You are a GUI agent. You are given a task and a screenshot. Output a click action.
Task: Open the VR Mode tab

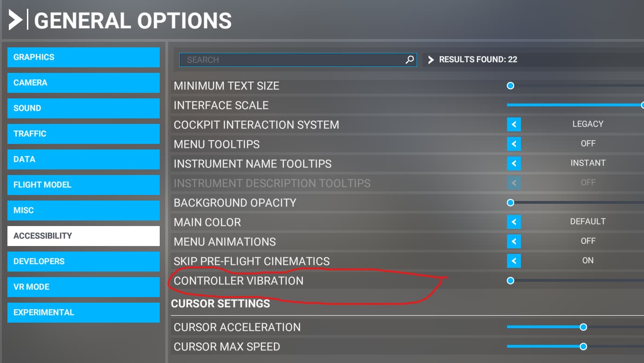tap(84, 287)
